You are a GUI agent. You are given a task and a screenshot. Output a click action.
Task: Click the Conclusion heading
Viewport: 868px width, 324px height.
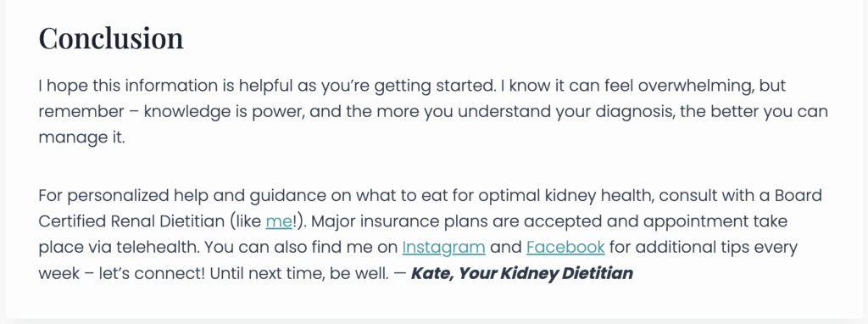click(111, 38)
